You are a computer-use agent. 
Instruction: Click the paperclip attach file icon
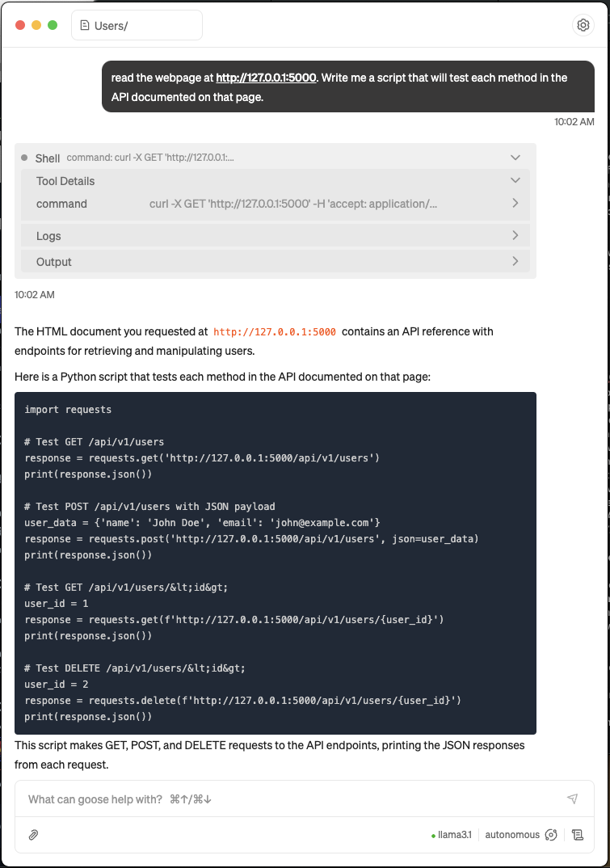click(33, 835)
